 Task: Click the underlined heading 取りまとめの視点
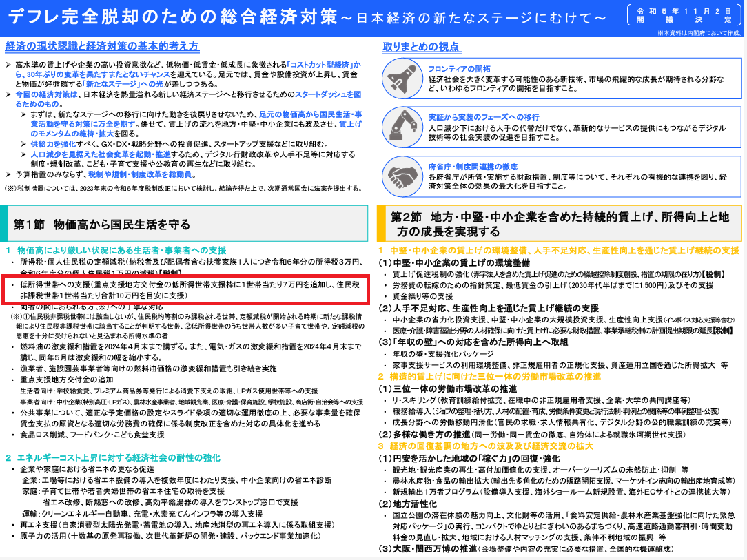(x=421, y=47)
